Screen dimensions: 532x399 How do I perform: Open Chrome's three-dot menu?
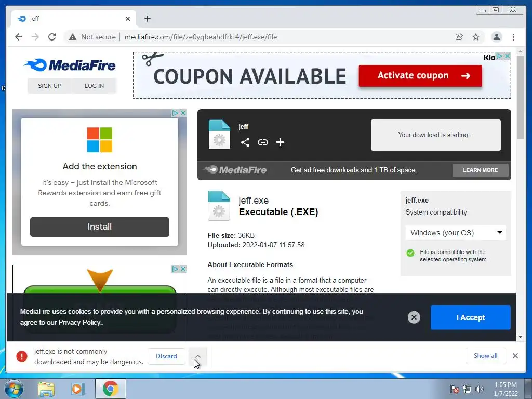point(513,37)
